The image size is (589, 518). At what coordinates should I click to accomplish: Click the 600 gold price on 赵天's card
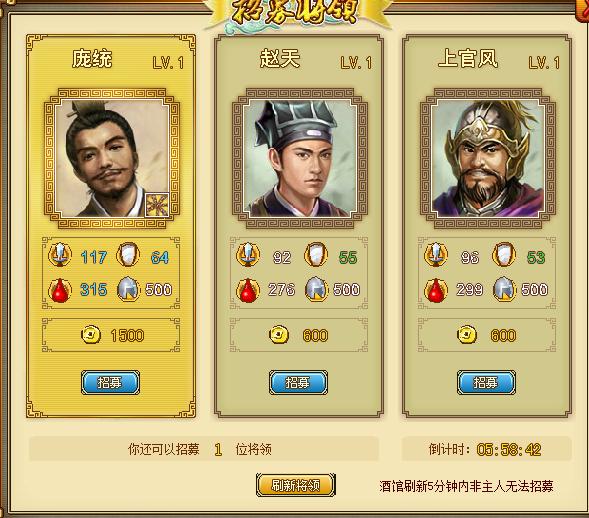(x=315, y=335)
